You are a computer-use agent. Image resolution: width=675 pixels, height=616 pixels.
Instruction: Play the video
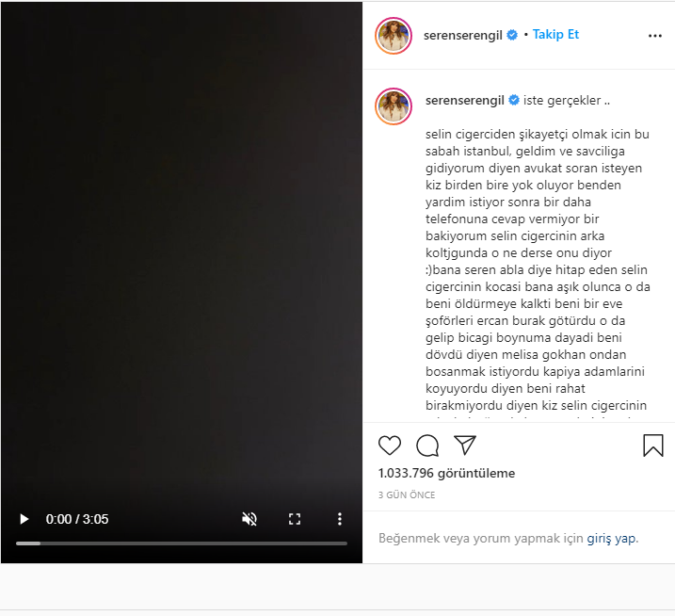(x=24, y=519)
